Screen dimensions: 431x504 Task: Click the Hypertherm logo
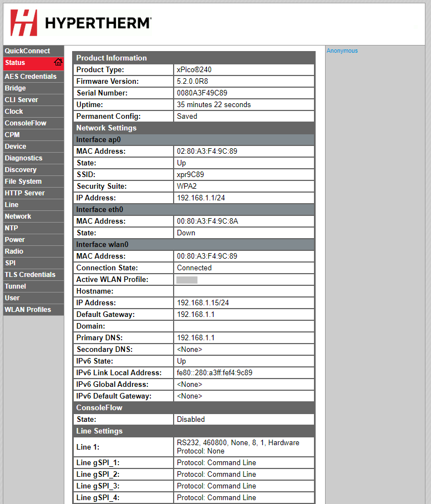point(81,23)
